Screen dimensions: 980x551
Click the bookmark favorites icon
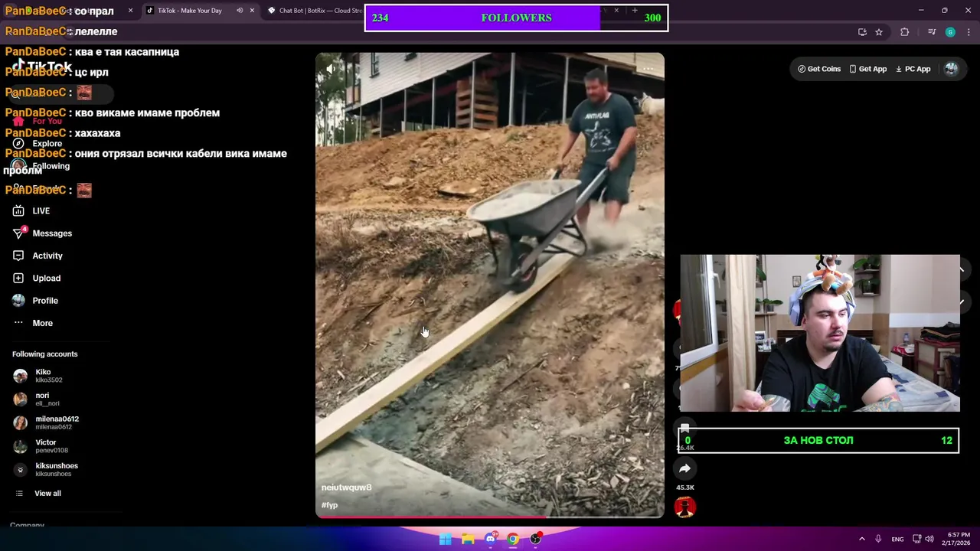pyautogui.click(x=684, y=429)
